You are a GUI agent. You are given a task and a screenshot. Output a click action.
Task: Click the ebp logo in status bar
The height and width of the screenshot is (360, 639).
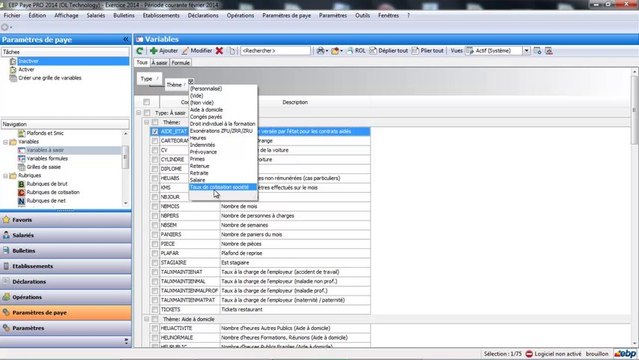click(626, 354)
